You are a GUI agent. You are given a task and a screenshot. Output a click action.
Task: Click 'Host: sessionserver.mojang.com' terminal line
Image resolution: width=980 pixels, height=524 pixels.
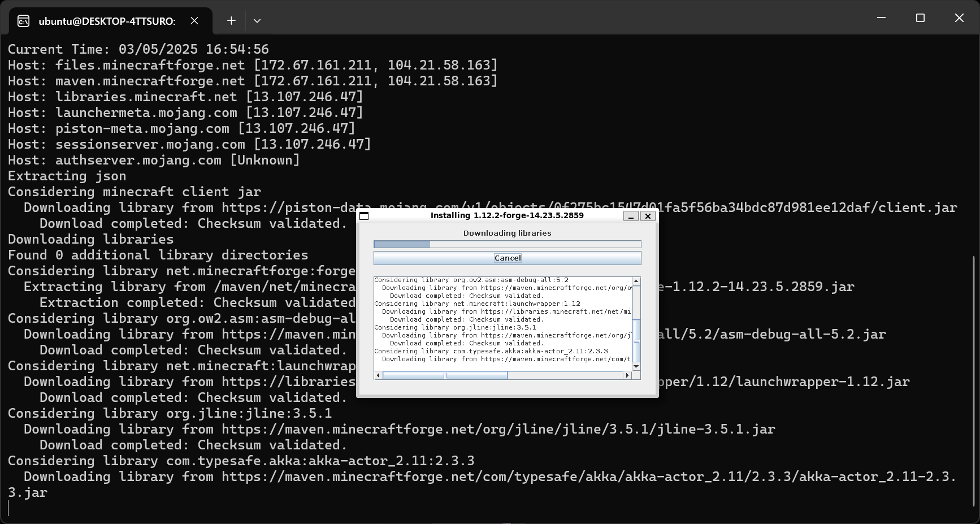tap(189, 144)
